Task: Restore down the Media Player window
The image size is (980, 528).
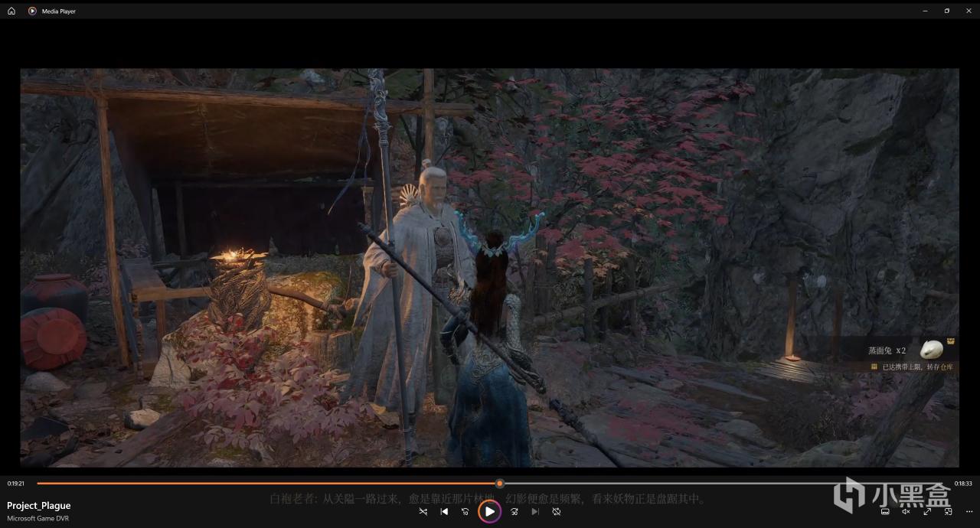Action: [x=946, y=11]
